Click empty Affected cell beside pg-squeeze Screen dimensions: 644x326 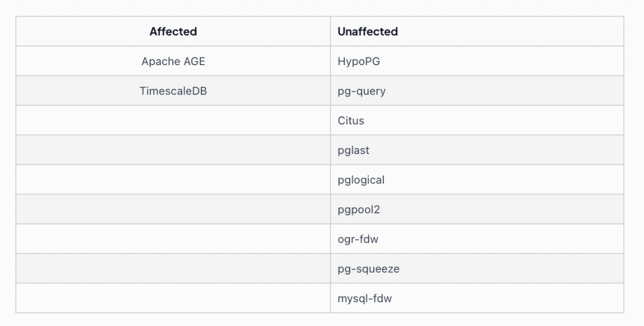tap(173, 268)
